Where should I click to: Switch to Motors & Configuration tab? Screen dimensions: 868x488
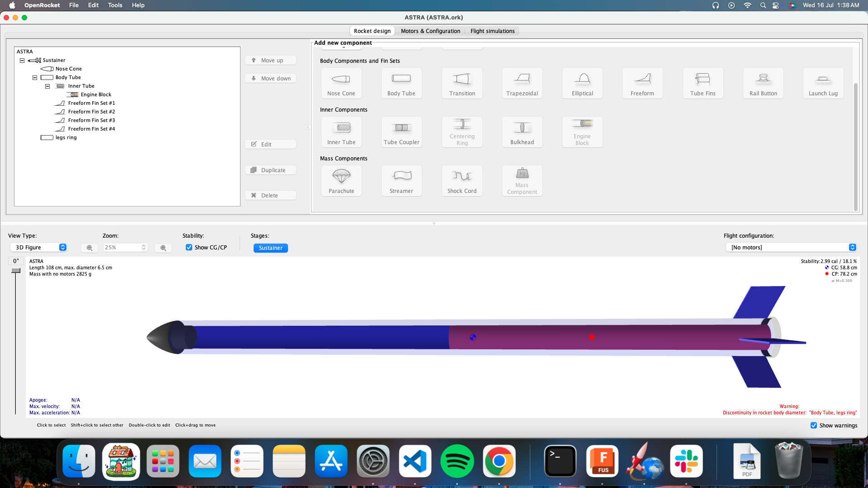pos(430,31)
